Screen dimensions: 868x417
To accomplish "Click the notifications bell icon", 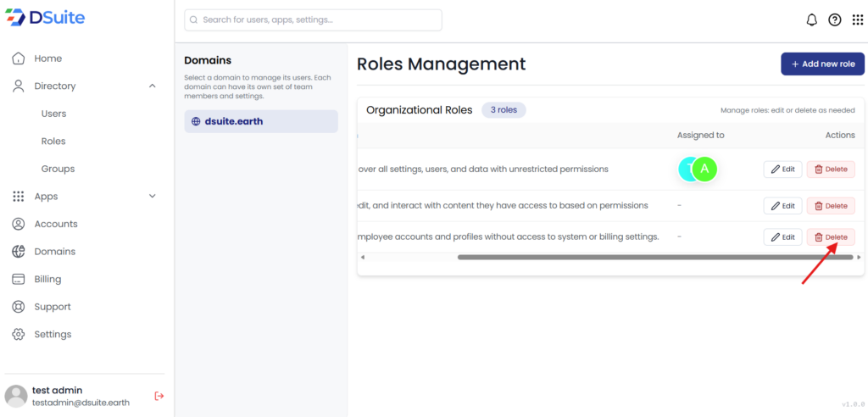I will point(811,20).
